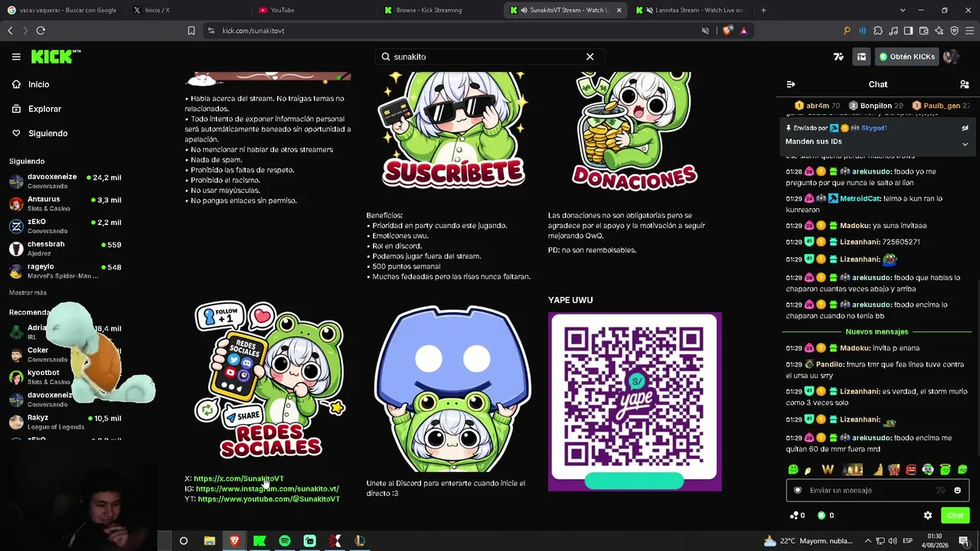Go back to the previous page
Viewport: 980px width, 551px height.
[x=10, y=31]
